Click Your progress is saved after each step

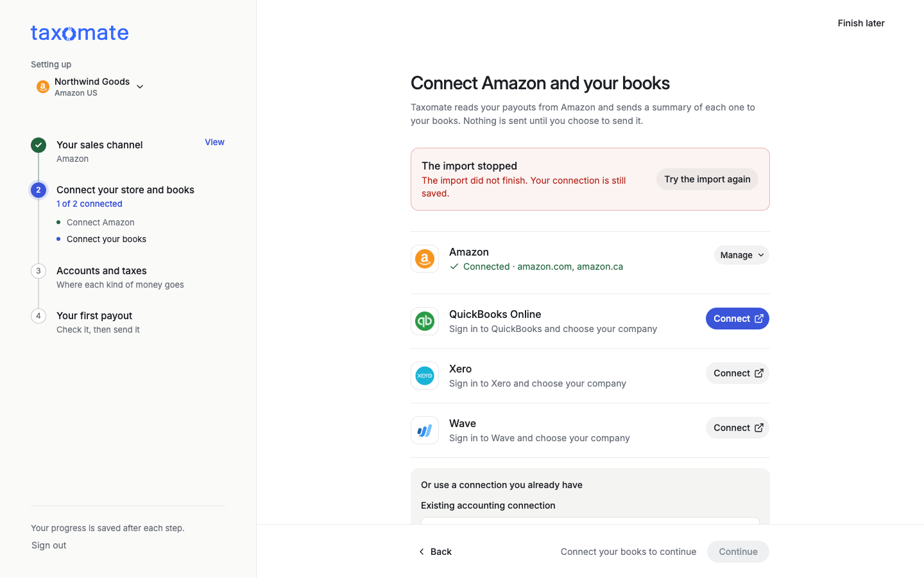coord(108,528)
